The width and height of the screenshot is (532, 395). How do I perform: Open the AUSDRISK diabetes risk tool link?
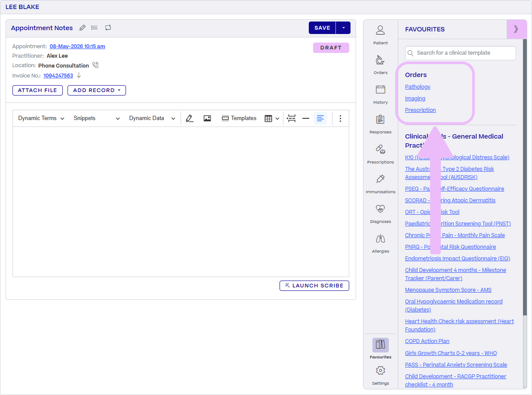click(449, 173)
